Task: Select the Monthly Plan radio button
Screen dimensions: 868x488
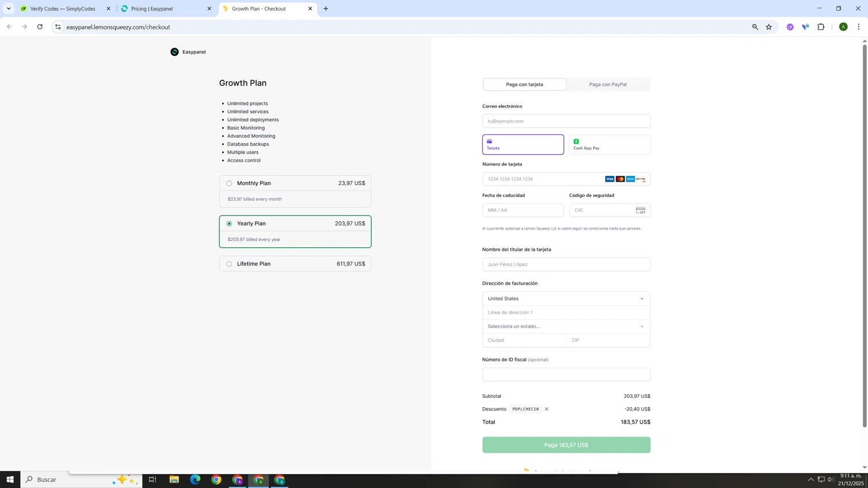Action: tap(229, 183)
